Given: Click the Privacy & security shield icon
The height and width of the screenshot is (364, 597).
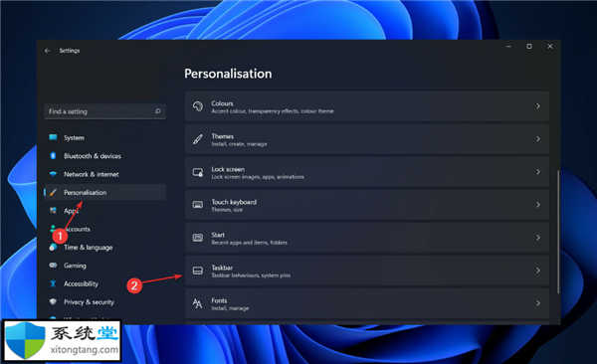Looking at the screenshot, I should tap(53, 302).
